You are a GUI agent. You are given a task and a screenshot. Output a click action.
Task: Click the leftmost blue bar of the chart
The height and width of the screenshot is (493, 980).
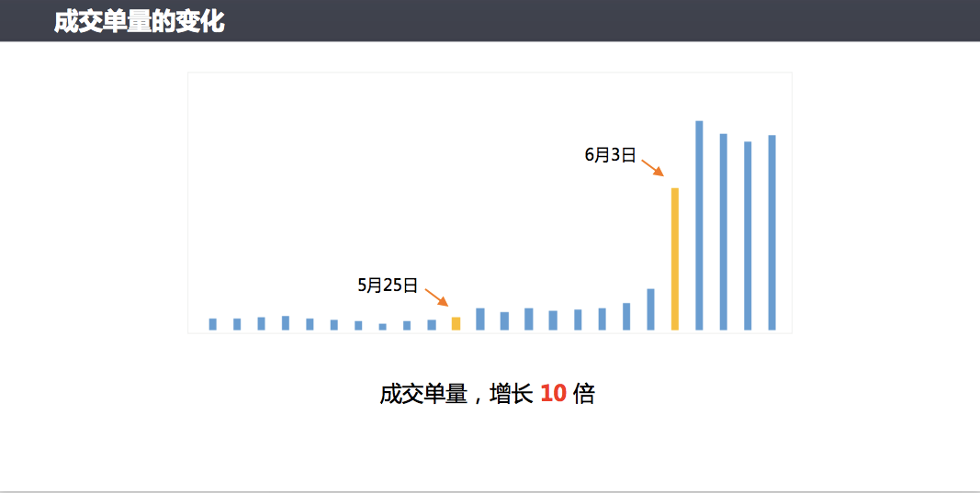(212, 324)
